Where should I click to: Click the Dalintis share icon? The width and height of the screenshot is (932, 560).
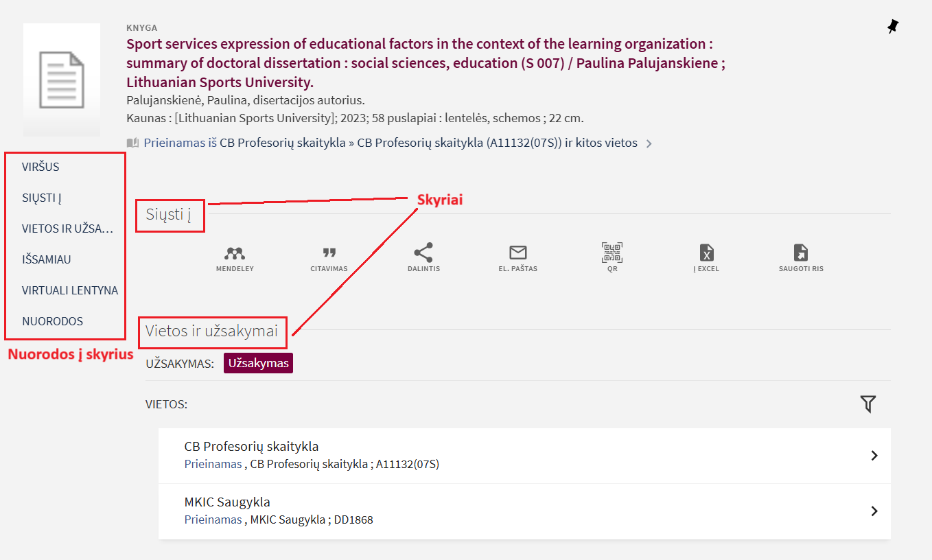click(x=423, y=253)
